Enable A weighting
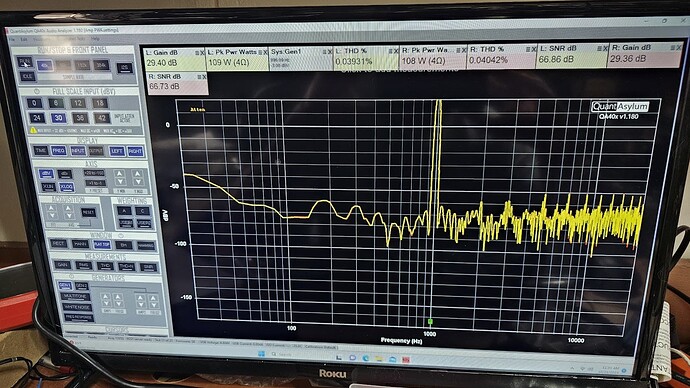 [x=125, y=211]
